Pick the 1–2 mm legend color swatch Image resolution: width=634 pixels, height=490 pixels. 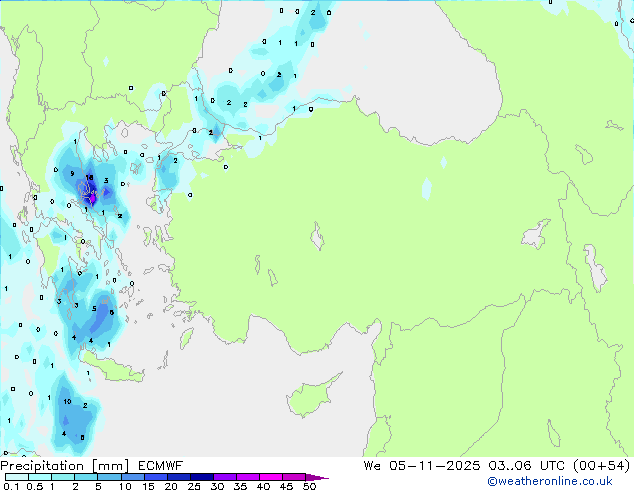click(63, 477)
